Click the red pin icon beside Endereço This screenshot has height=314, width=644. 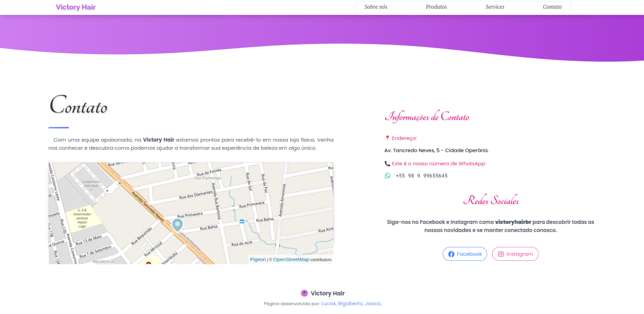tap(387, 138)
